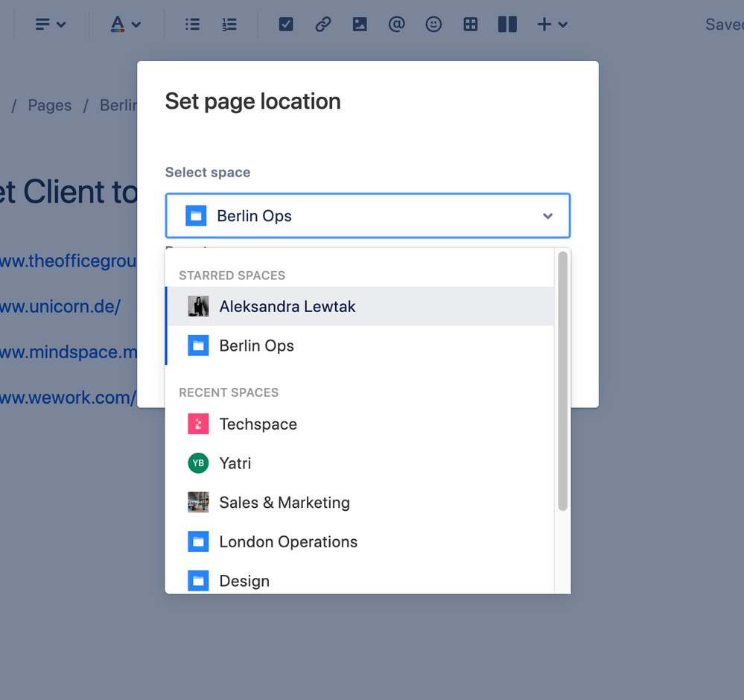Open the emoji picker
Viewport: 744px width, 700px height.
(x=433, y=25)
